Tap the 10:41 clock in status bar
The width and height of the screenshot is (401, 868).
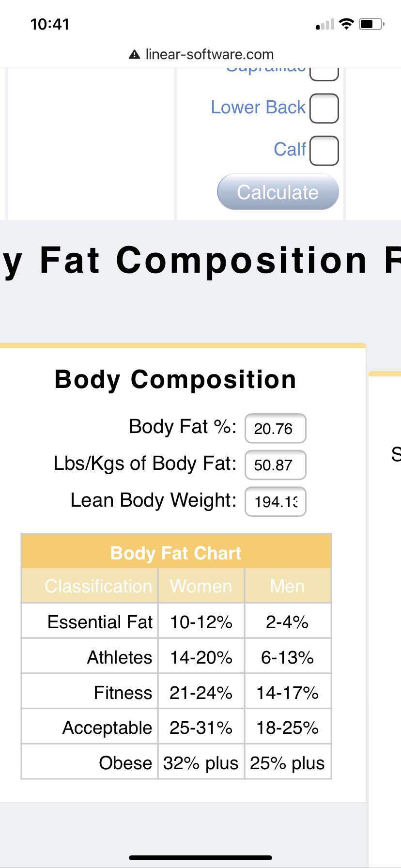50,24
